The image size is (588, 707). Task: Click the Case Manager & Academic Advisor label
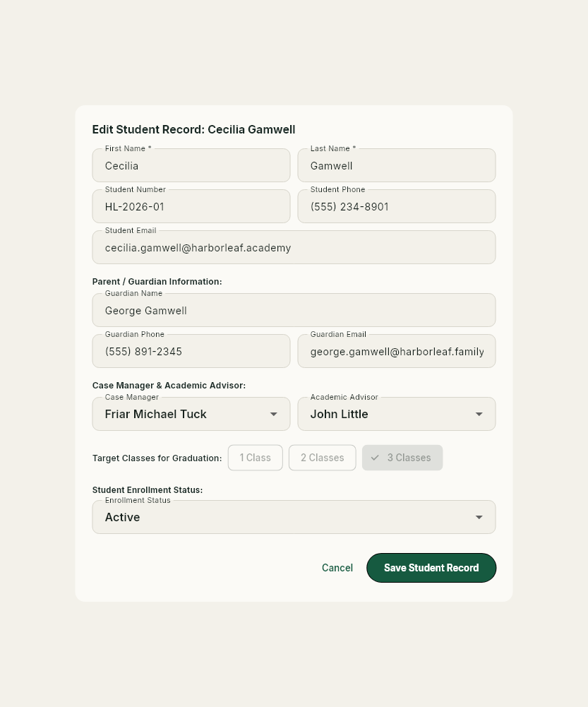169,386
